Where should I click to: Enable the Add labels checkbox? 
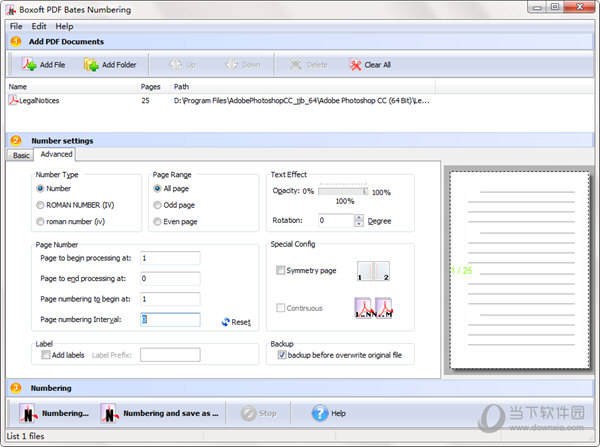point(46,355)
